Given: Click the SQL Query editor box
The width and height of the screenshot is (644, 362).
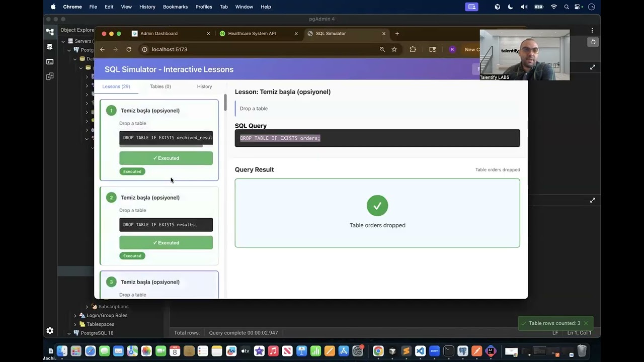Looking at the screenshot, I should (377, 138).
